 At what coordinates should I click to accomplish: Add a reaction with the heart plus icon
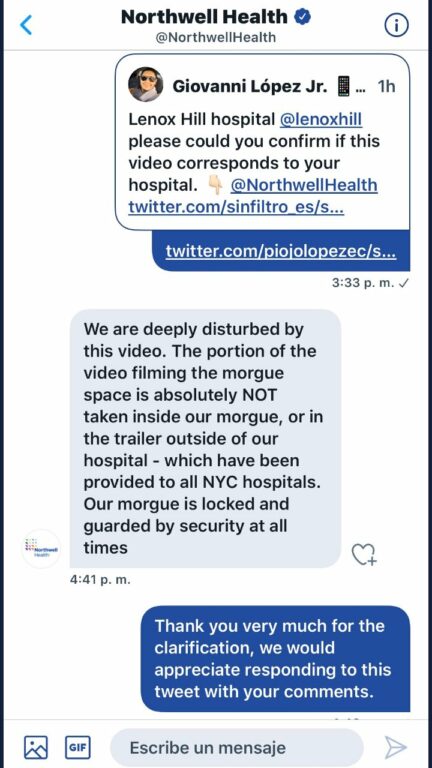(x=364, y=554)
